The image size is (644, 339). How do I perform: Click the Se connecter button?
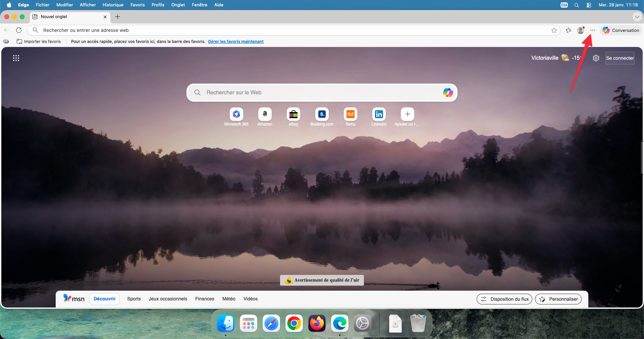pyautogui.click(x=620, y=58)
